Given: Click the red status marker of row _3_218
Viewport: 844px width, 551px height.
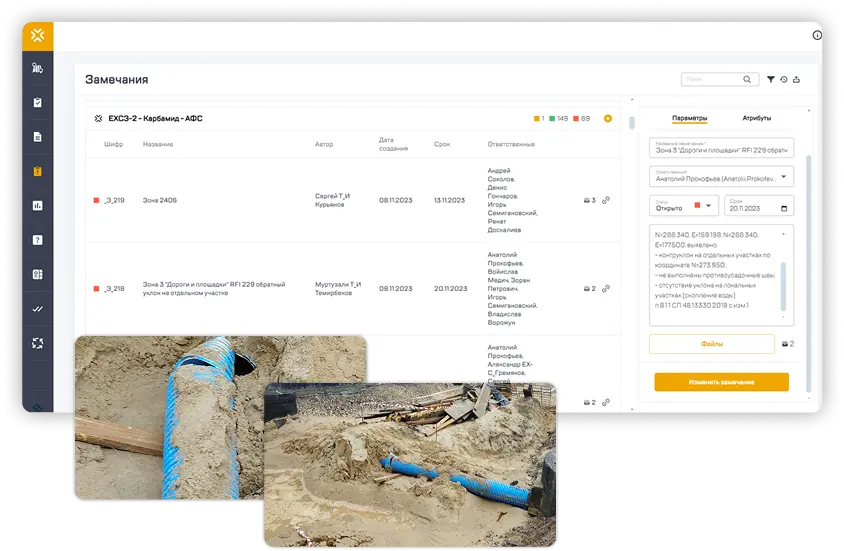Looking at the screenshot, I should tap(96, 288).
